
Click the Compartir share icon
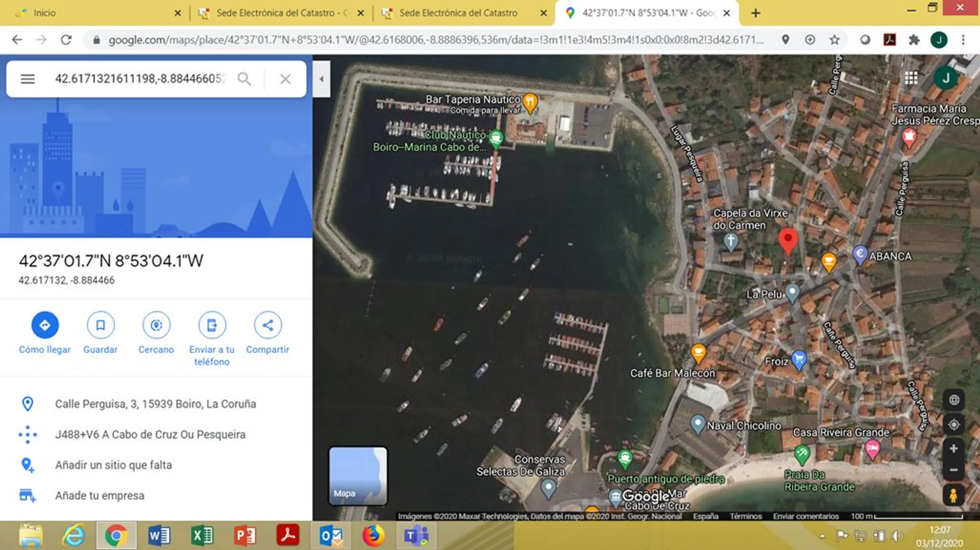(268, 325)
